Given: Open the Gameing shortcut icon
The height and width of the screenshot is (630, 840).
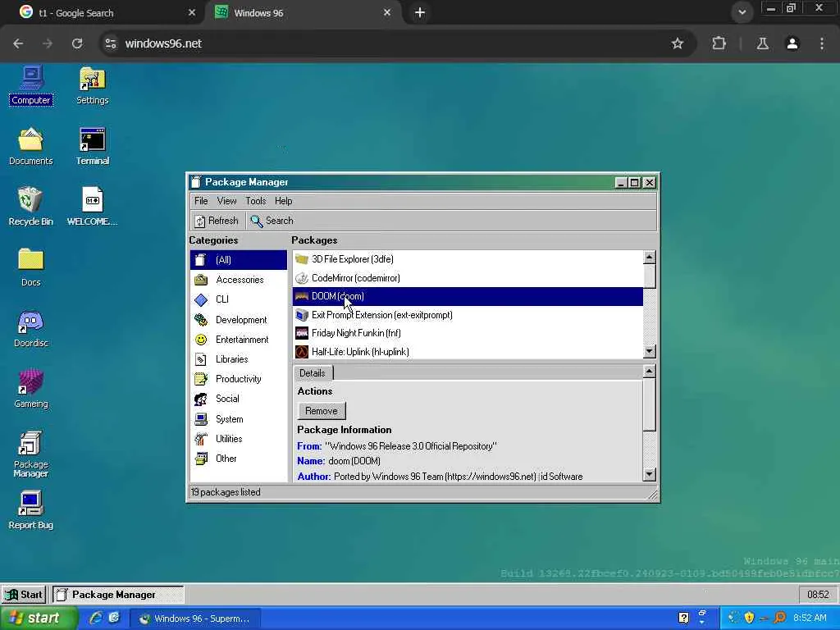Looking at the screenshot, I should coord(30,390).
